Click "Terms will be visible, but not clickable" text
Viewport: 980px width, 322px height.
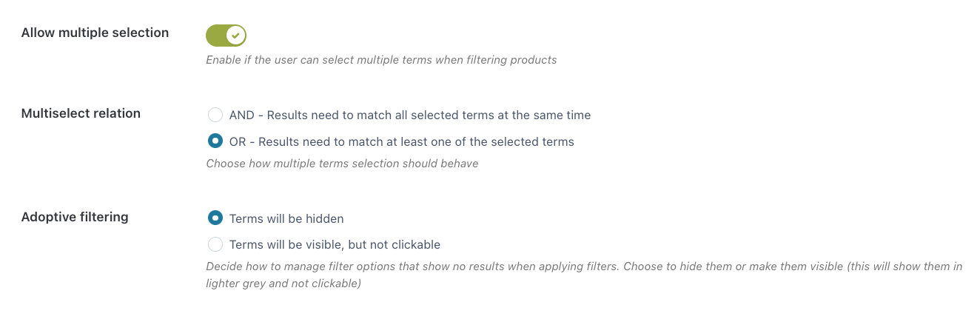[x=335, y=244]
